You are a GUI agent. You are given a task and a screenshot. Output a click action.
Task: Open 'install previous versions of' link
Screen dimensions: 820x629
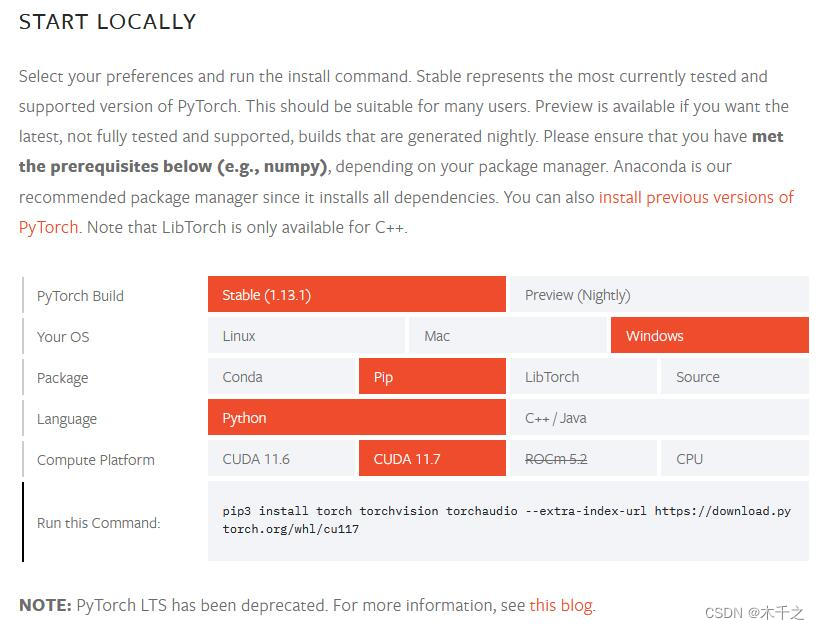[x=696, y=197]
